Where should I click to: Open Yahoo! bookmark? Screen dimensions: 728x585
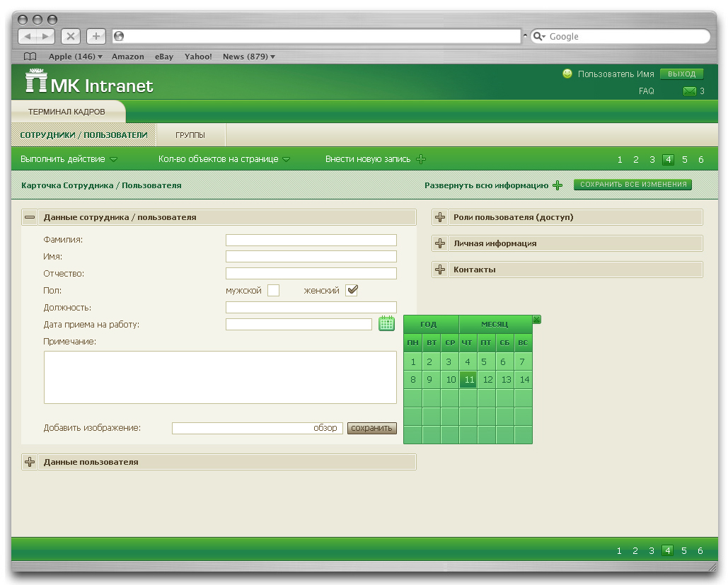198,57
